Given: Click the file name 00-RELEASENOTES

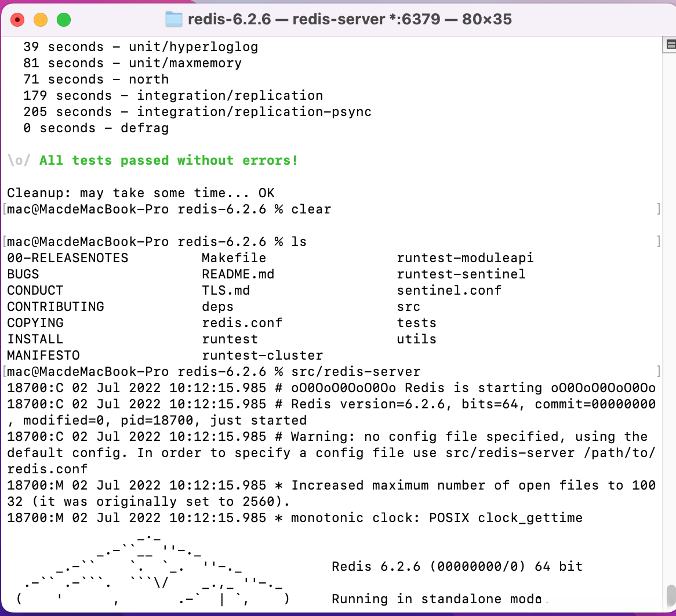Looking at the screenshot, I should 68,258.
